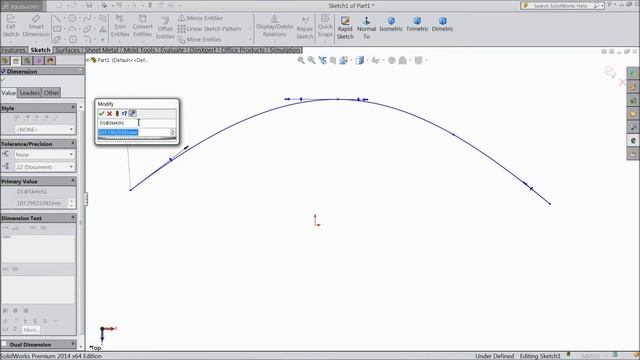Click the Normal To view button
Screen dimensions: 640x360
(367, 28)
